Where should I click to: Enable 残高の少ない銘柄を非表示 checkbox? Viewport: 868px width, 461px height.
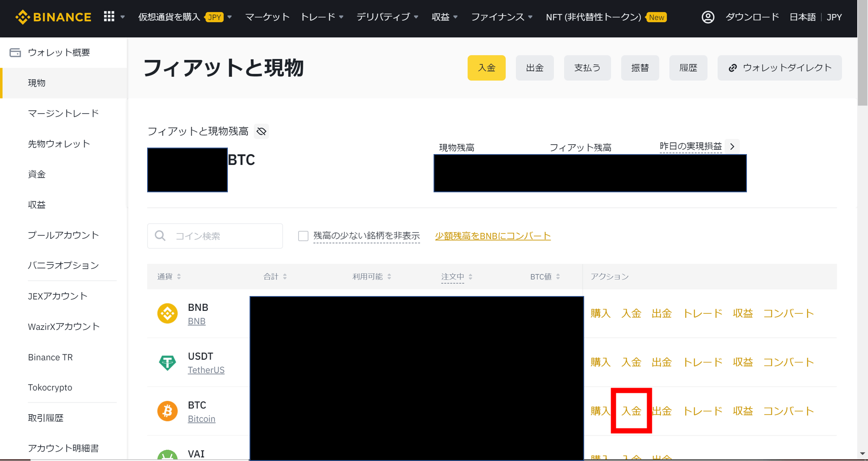303,236
